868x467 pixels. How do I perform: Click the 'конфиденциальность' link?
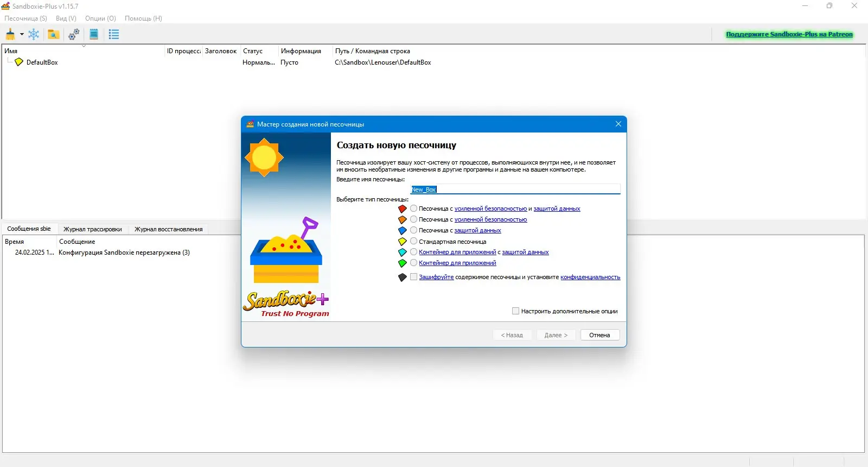[x=590, y=277]
